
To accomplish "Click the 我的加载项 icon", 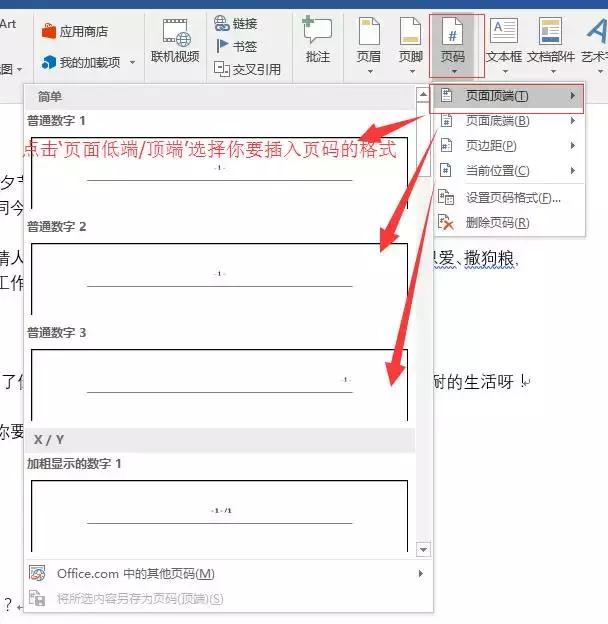I will [x=49, y=62].
